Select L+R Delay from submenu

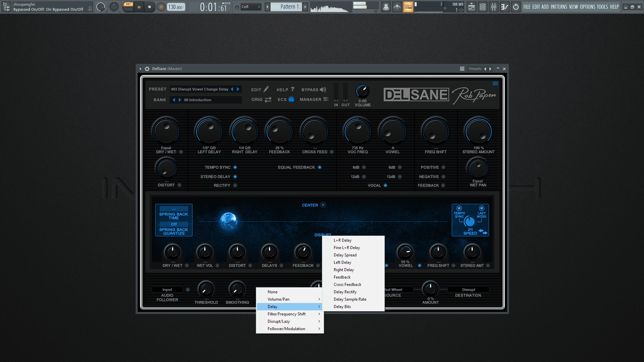[353, 240]
